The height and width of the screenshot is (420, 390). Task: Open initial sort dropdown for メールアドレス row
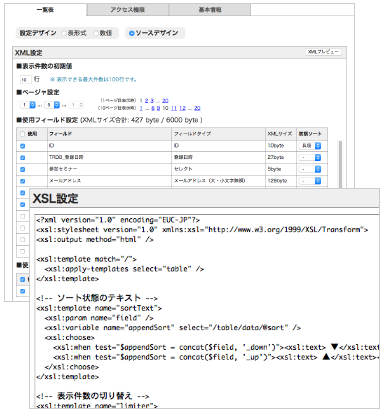click(x=310, y=181)
